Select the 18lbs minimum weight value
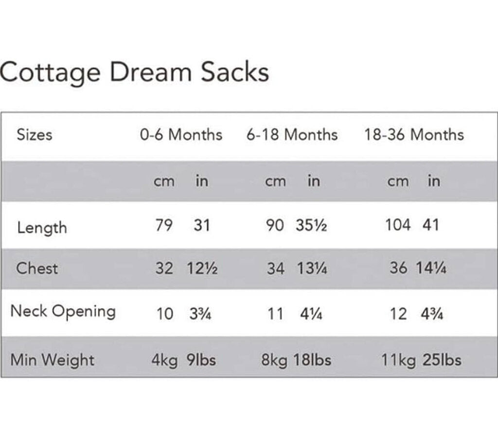 (x=312, y=360)
